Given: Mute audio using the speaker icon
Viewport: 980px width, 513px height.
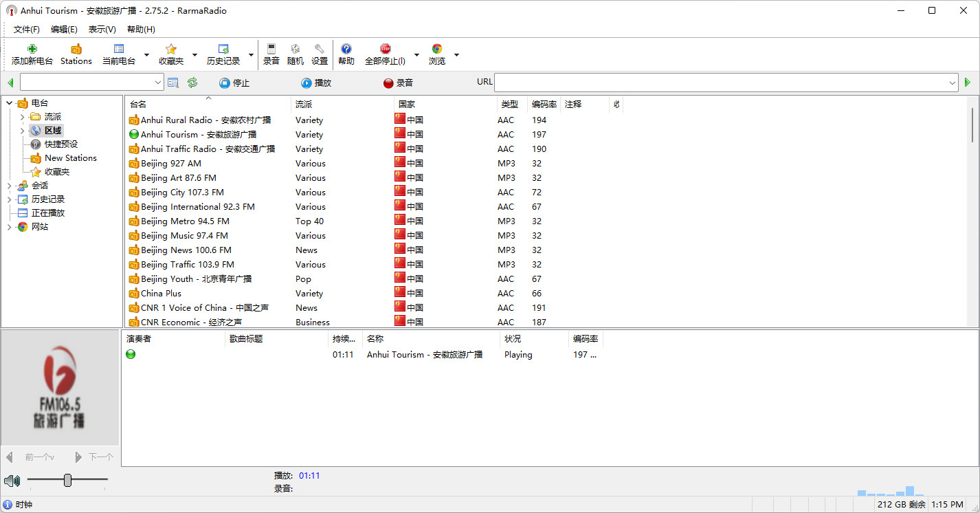Looking at the screenshot, I should (12, 481).
